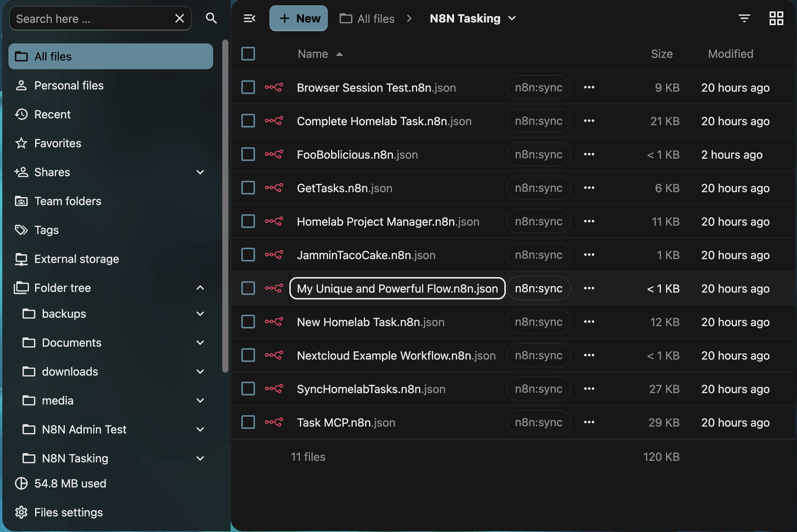Open actions menu for Complete Homelab Task

click(589, 121)
